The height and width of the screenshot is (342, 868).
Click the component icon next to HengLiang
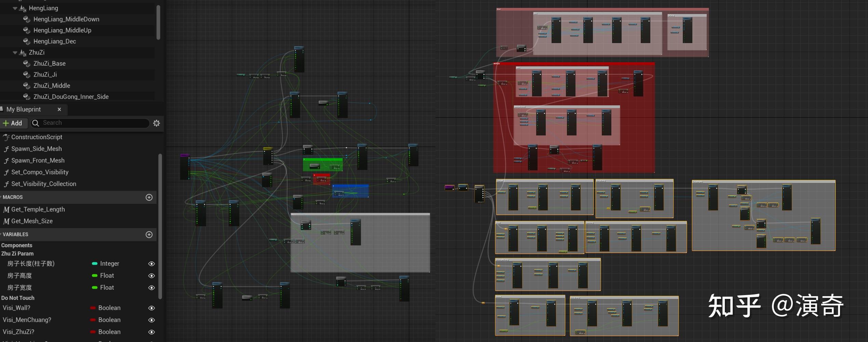pos(22,8)
